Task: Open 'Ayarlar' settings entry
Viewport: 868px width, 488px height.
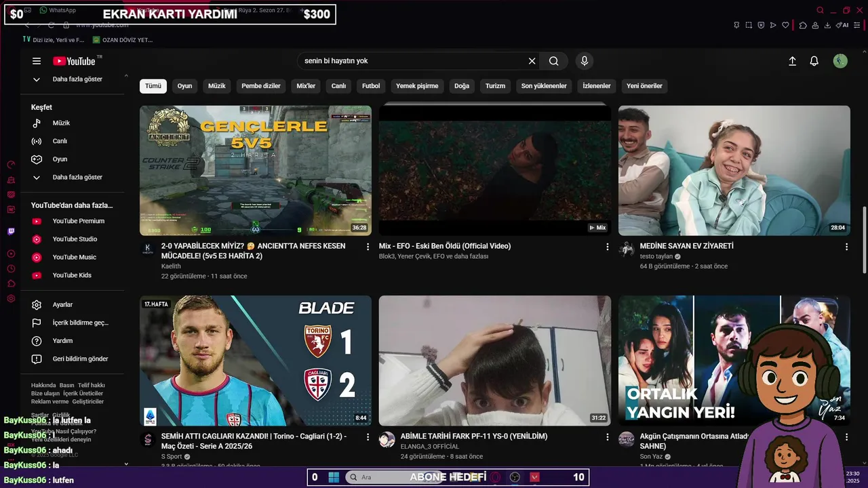Action: click(62, 305)
